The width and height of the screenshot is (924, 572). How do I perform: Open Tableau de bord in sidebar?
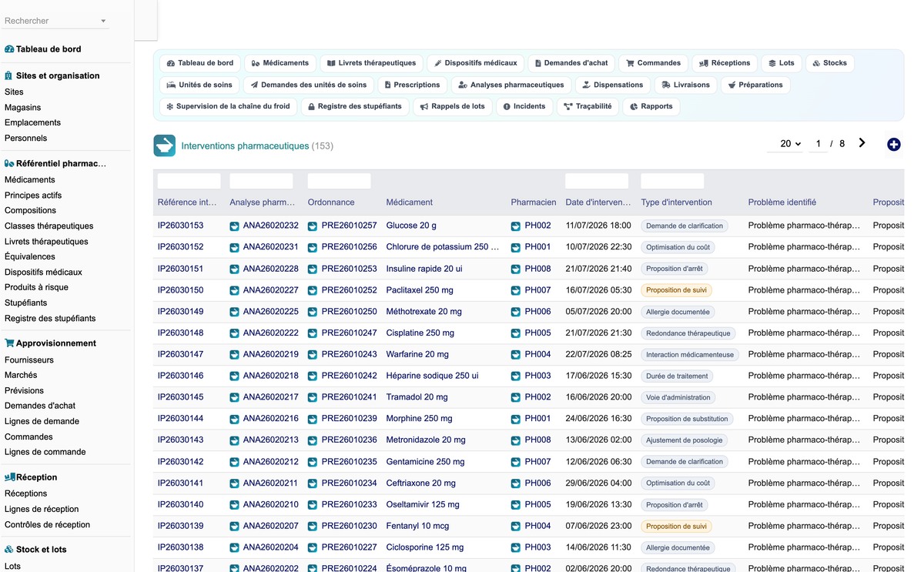49,49
